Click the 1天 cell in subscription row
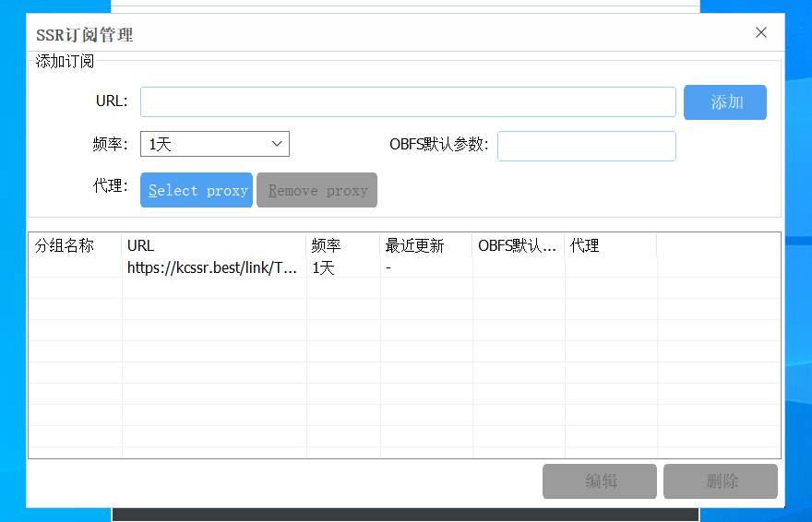 [326, 267]
